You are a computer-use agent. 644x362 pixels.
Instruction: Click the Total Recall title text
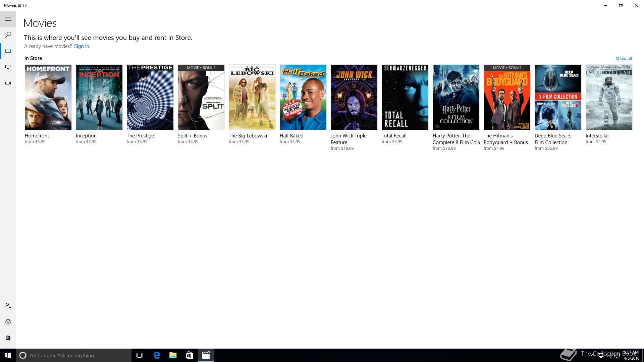pos(394,136)
